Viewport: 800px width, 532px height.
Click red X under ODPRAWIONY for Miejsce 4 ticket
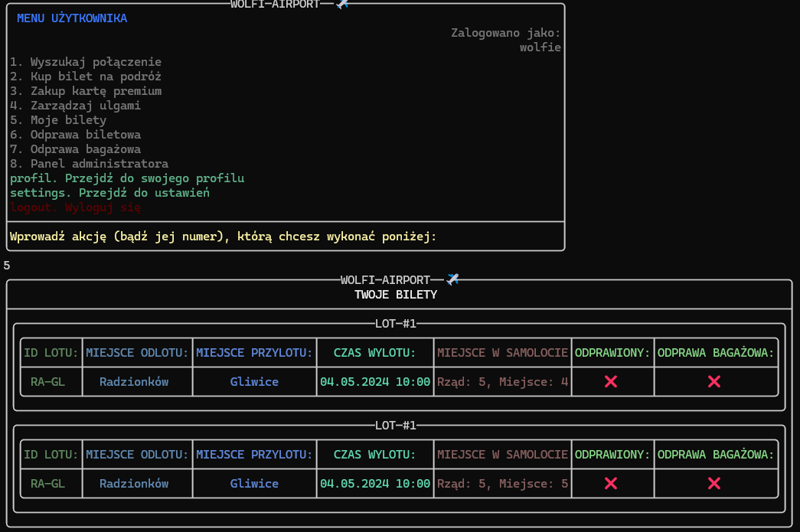click(611, 381)
